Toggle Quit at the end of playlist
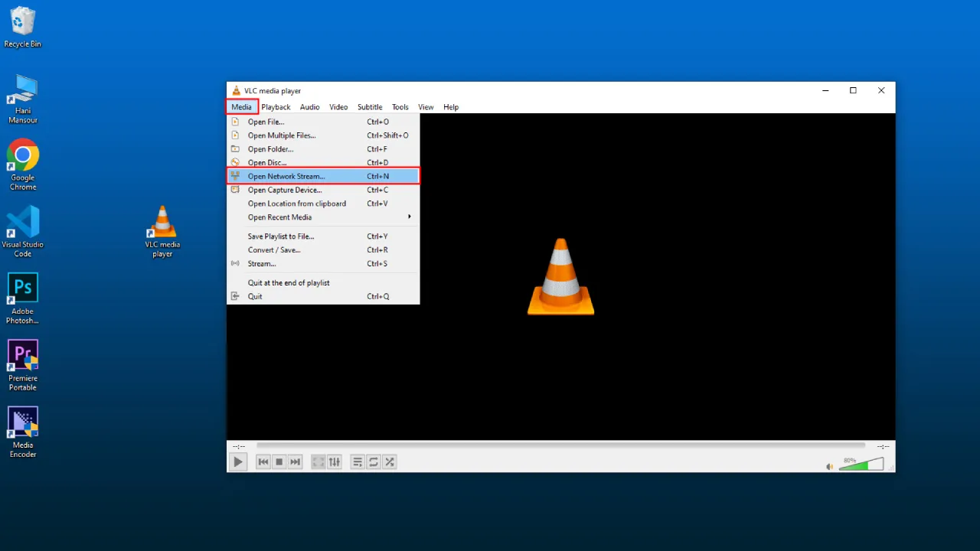This screenshot has height=551, width=980. [323, 283]
